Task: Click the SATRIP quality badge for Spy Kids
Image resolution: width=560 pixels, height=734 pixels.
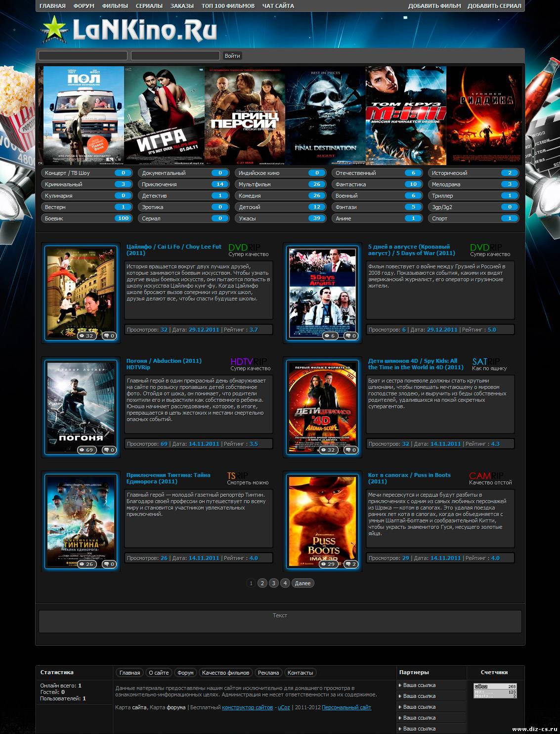Action: coord(486,361)
